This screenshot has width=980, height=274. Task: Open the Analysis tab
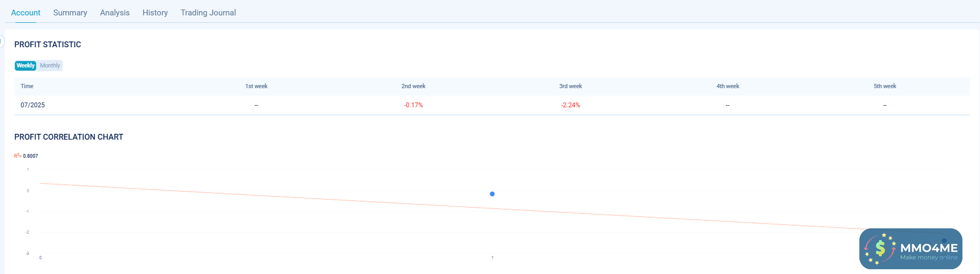click(115, 13)
